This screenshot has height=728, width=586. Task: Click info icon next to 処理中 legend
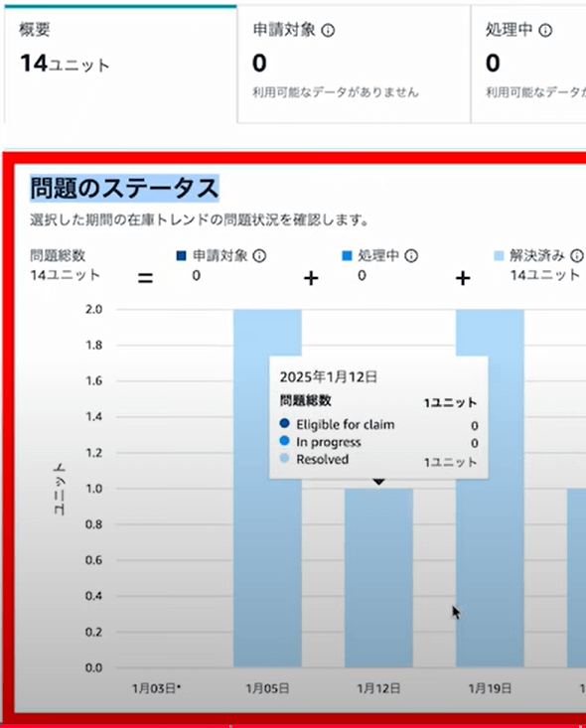(x=411, y=256)
